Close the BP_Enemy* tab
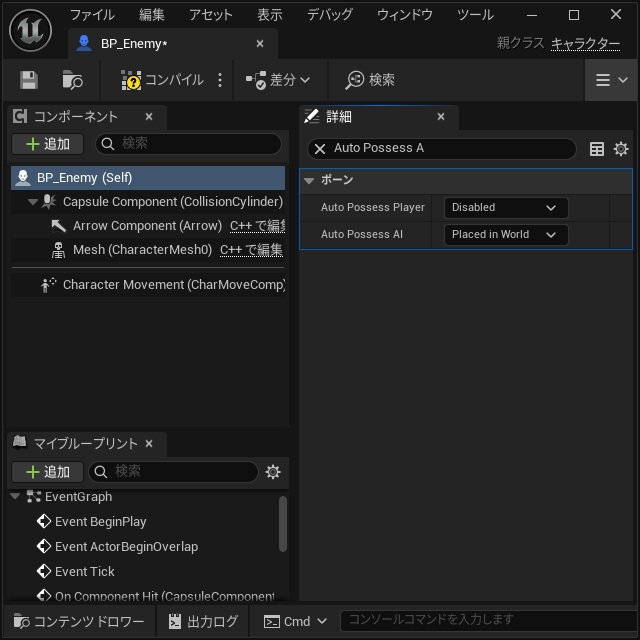640x640 pixels. point(260,43)
